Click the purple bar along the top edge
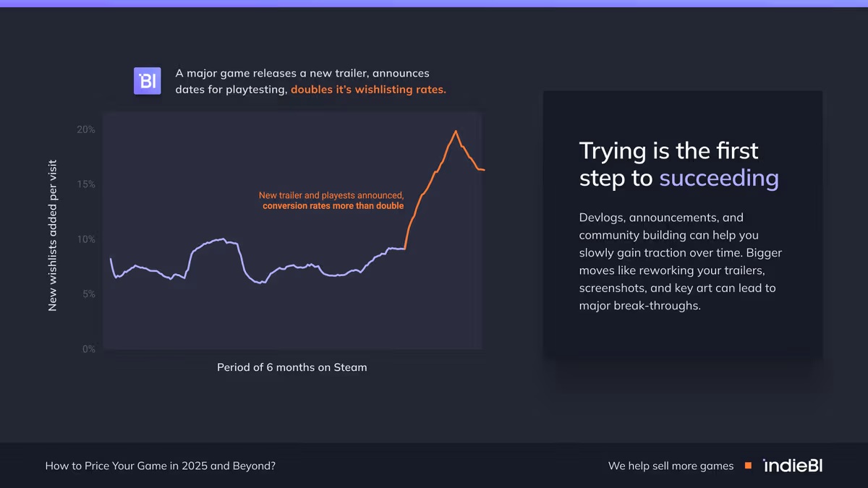This screenshot has height=488, width=868. [x=434, y=3]
